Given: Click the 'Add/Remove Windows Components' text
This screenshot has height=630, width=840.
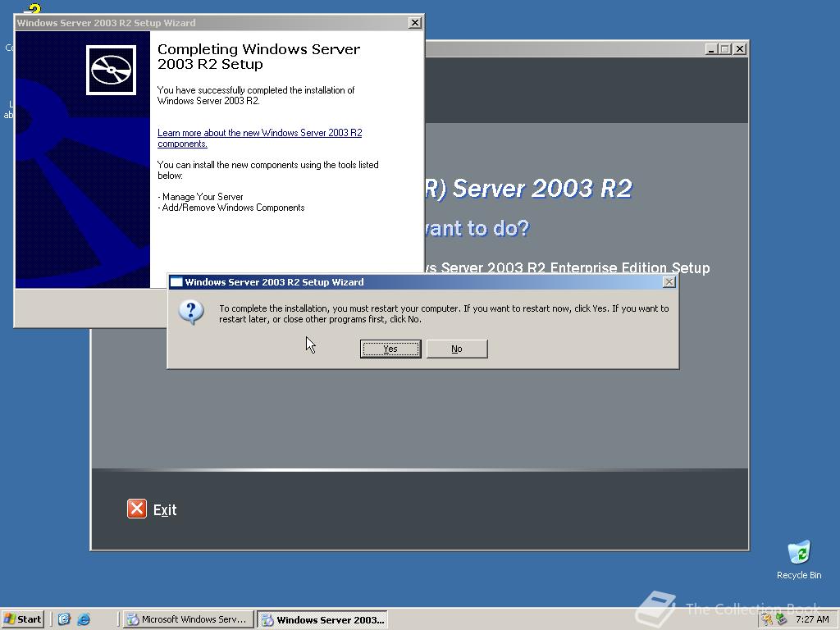Looking at the screenshot, I should [x=233, y=208].
